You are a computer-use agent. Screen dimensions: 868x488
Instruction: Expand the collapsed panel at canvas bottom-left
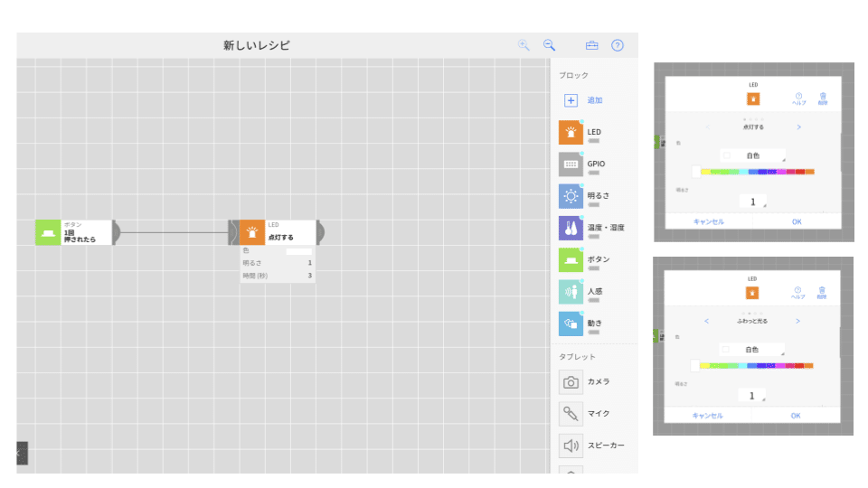click(22, 453)
